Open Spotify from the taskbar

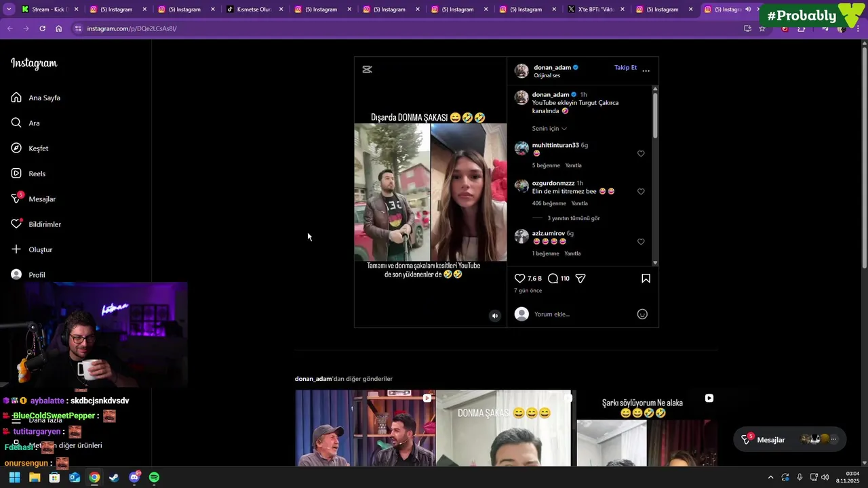pyautogui.click(x=154, y=477)
